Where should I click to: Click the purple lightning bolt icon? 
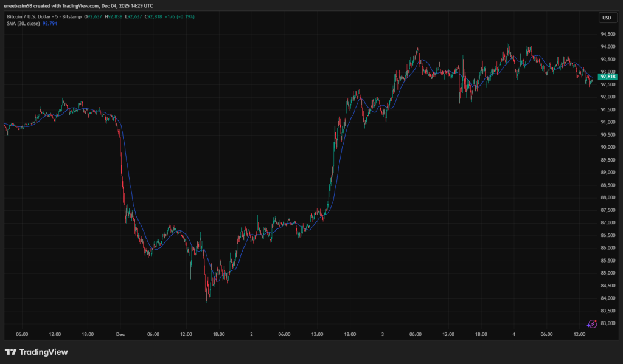pyautogui.click(x=591, y=325)
